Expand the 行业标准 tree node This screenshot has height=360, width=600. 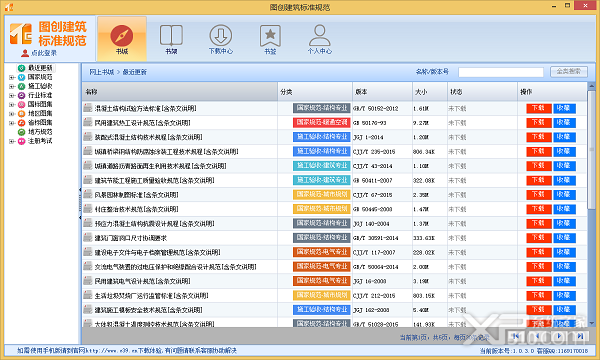click(12, 95)
